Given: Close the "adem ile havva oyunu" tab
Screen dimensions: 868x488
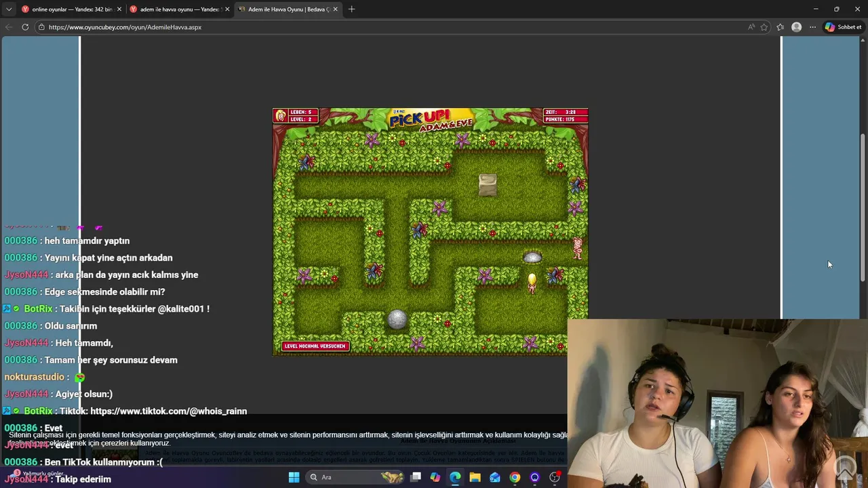Looking at the screenshot, I should point(227,9).
